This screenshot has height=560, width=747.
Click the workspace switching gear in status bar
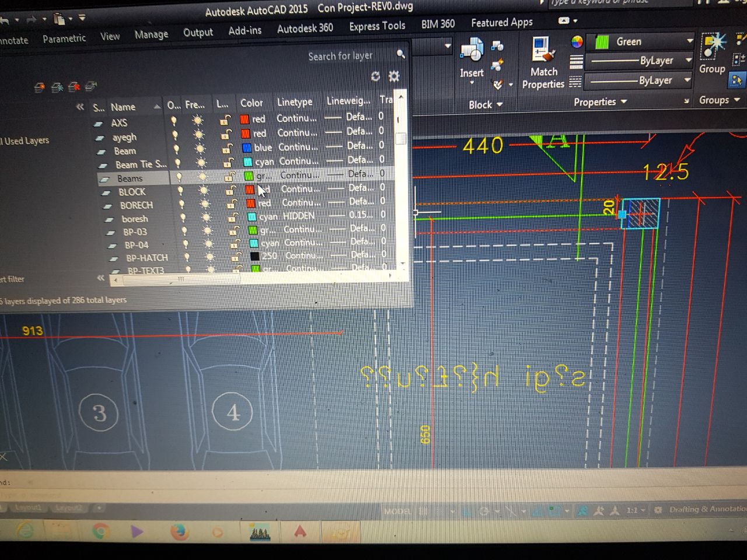tap(658, 510)
